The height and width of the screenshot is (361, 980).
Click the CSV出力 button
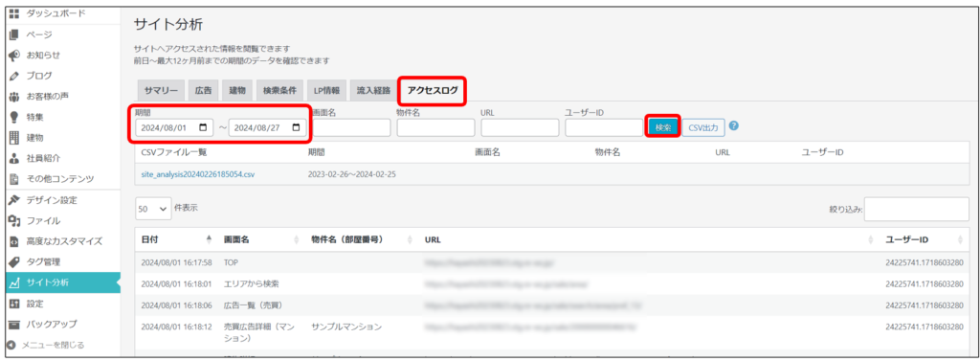click(703, 127)
